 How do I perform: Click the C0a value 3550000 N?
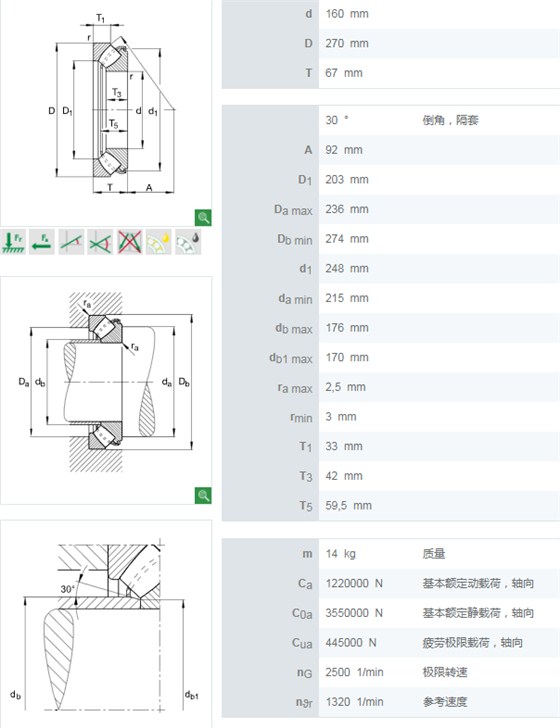(354, 613)
